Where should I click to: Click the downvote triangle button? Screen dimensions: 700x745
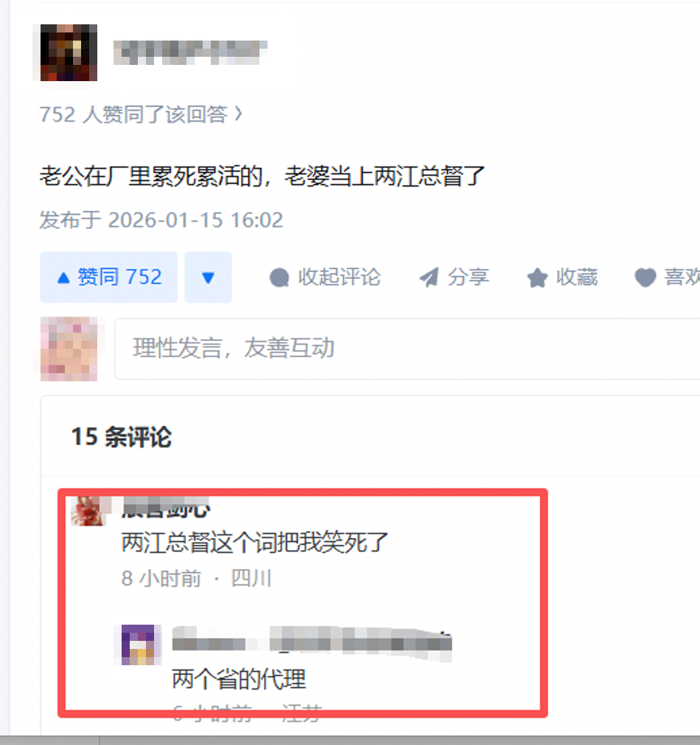pos(208,277)
